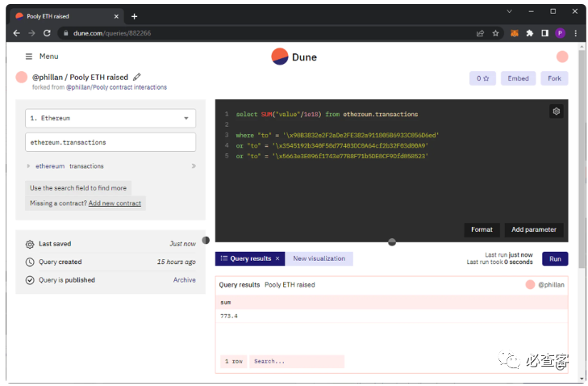Click the Just now saved timestamp
The image size is (588, 386).
pyautogui.click(x=182, y=244)
